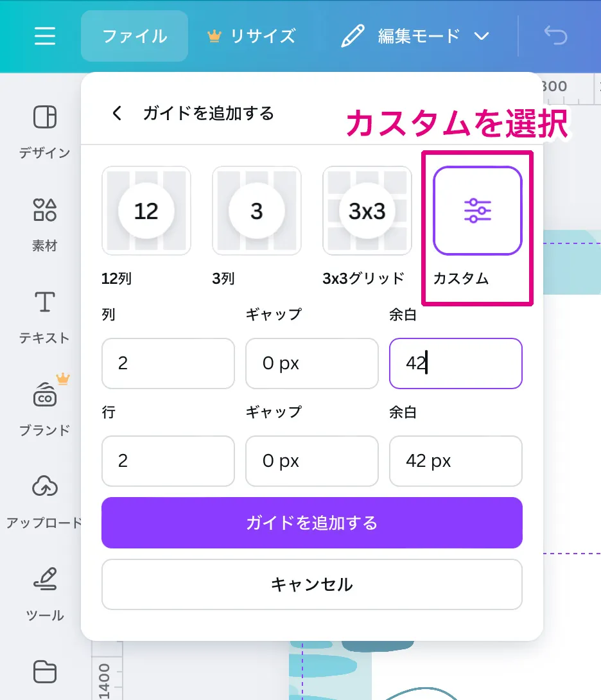601x700 pixels.
Task: Expand the 編集モード dropdown
Action: [x=415, y=36]
